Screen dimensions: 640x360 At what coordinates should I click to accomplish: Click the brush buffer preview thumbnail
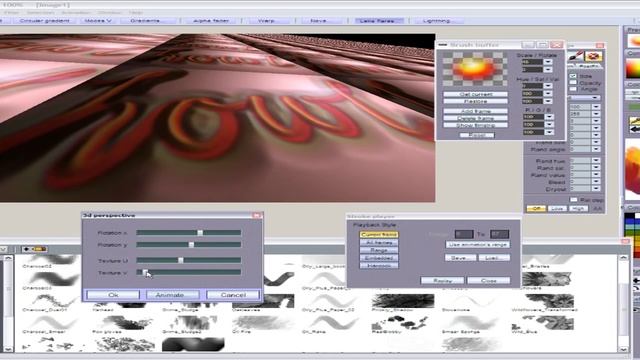tap(475, 69)
